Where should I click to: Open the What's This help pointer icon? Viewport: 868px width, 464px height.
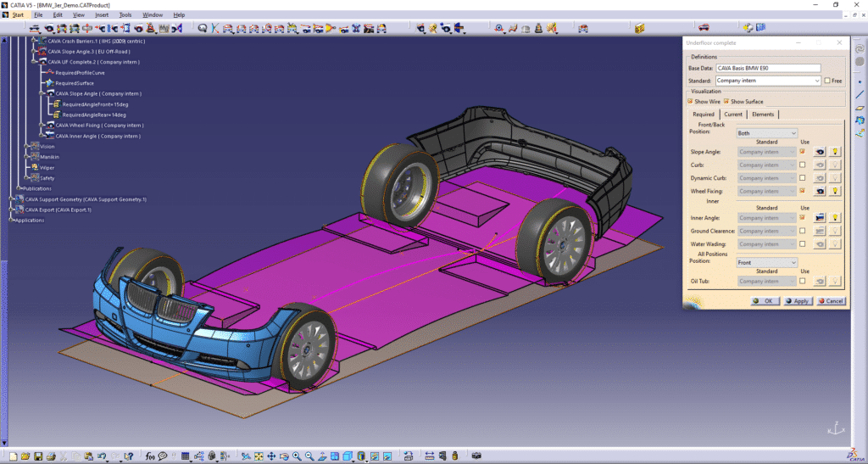point(129,456)
